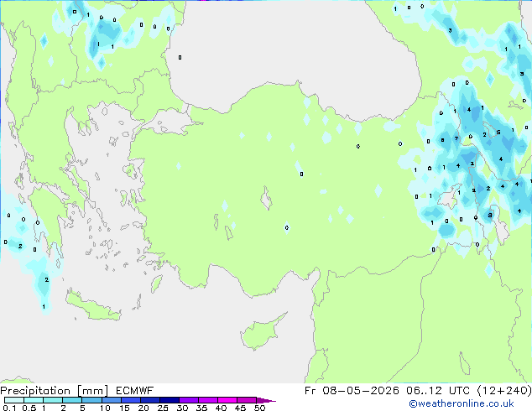
Task: Select the 25–30 mm dark blue swatch
Action: (x=169, y=400)
